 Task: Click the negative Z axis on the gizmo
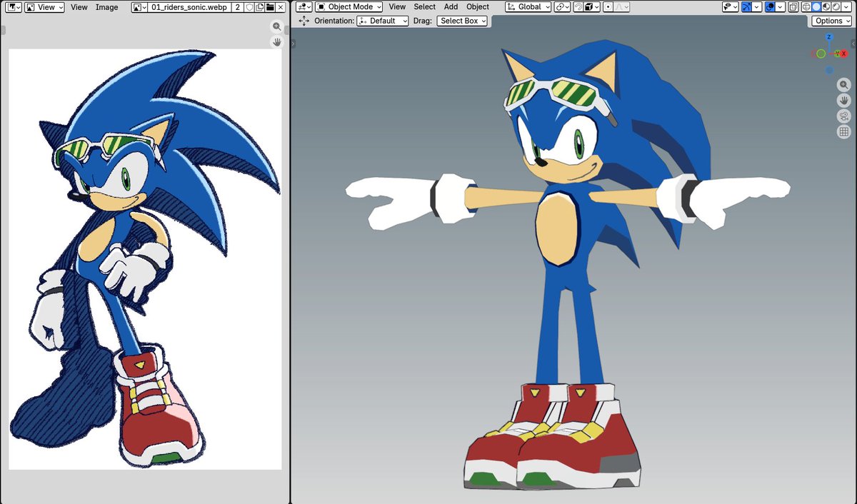[x=829, y=70]
